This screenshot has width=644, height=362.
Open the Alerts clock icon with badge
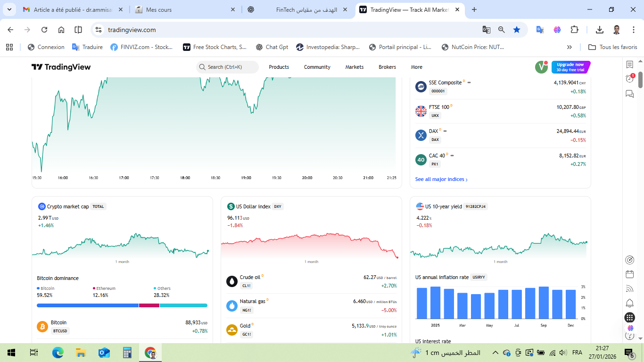(x=629, y=79)
